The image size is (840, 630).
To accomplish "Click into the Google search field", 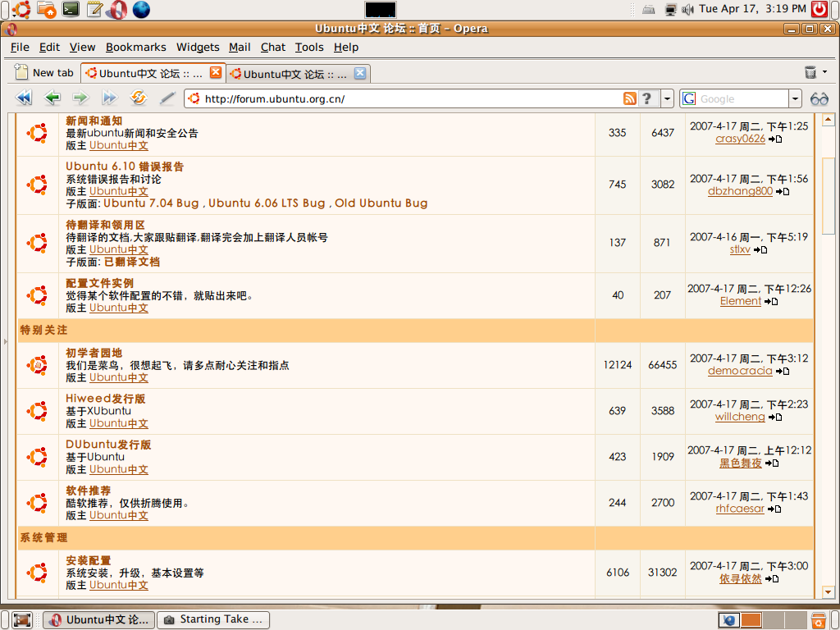I will point(742,98).
